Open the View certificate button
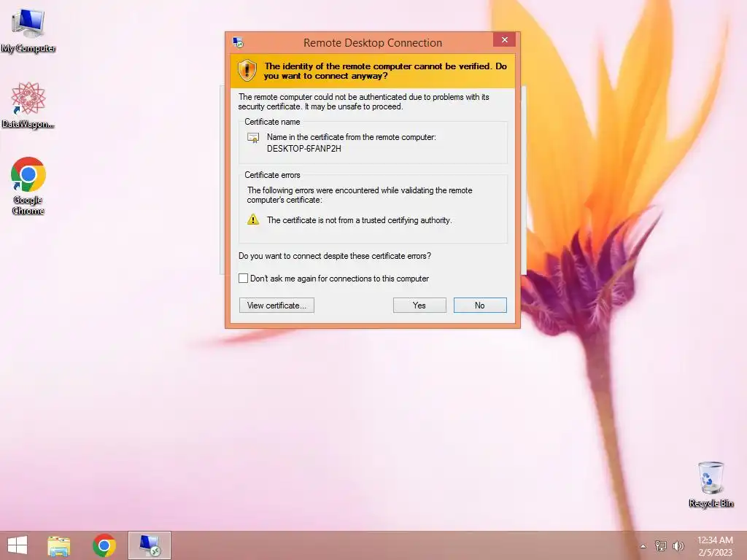 click(276, 306)
